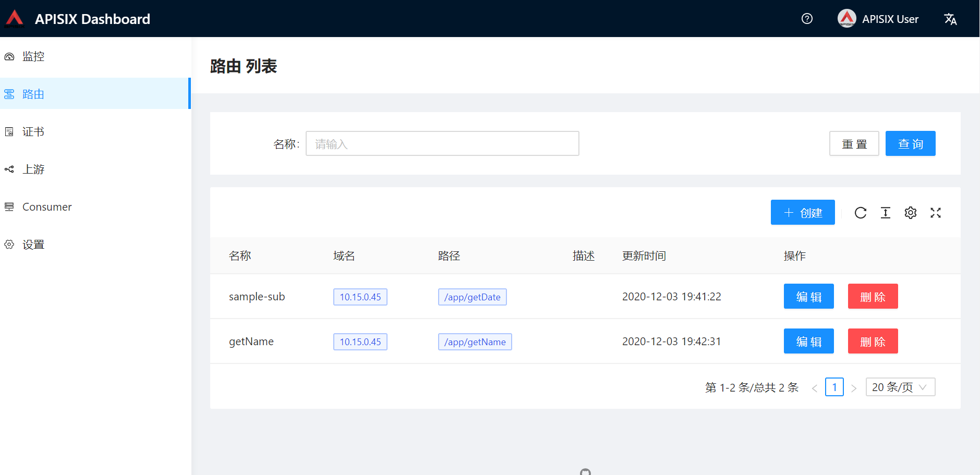
Task: Click the APISIX User avatar
Action: (846, 18)
